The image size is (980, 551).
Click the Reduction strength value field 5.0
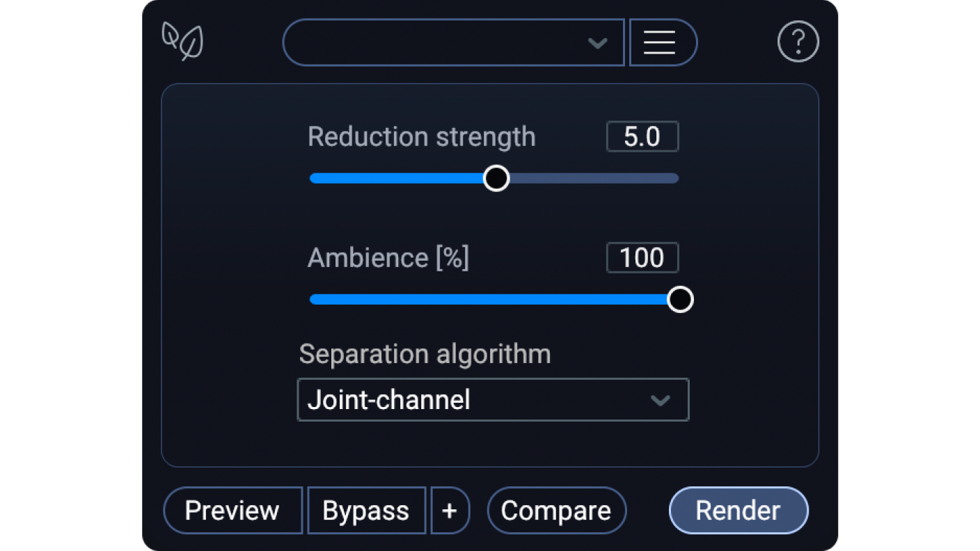[x=642, y=137]
